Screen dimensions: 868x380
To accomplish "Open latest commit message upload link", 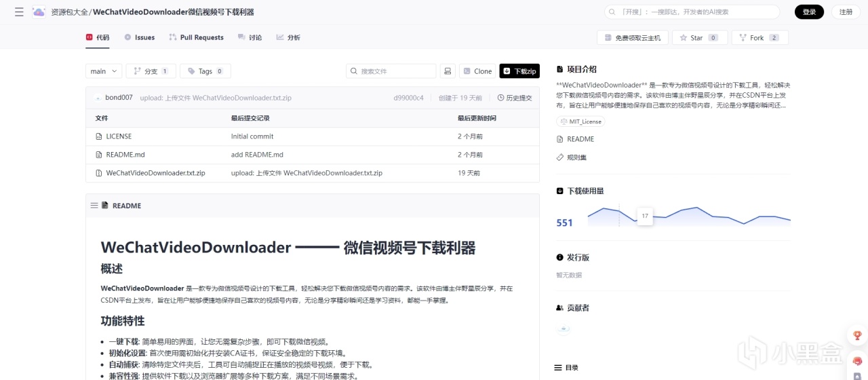I will [216, 98].
